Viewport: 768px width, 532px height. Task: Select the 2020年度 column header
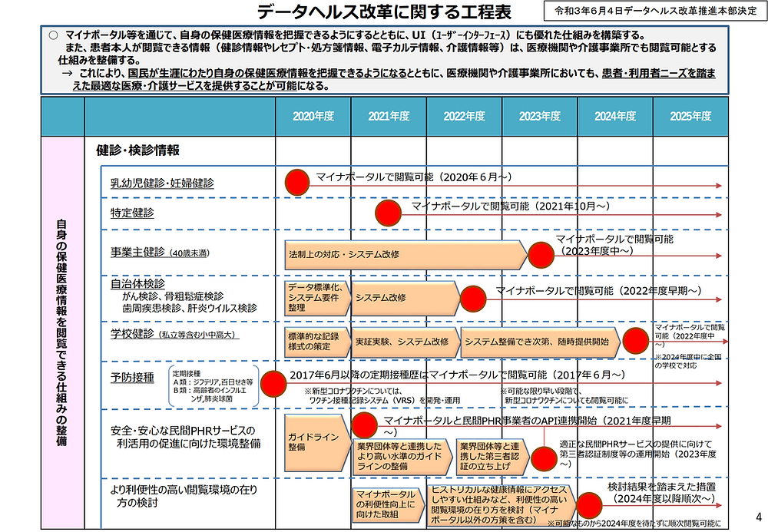313,117
